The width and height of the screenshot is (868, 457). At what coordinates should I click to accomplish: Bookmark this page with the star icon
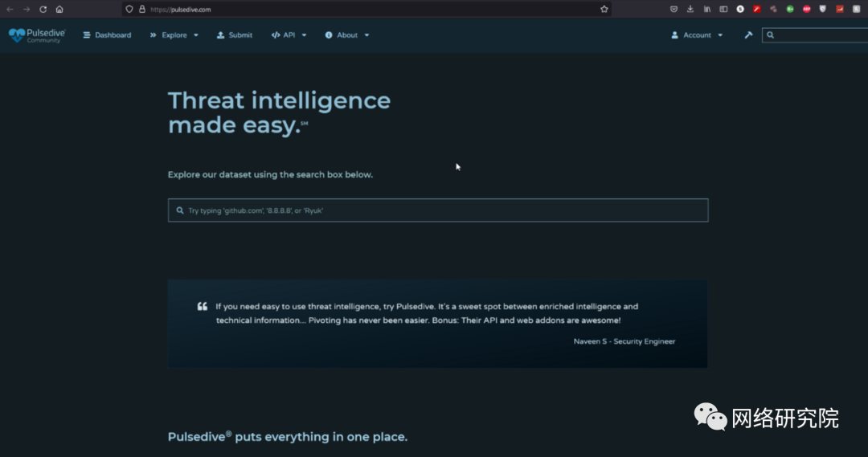(604, 10)
